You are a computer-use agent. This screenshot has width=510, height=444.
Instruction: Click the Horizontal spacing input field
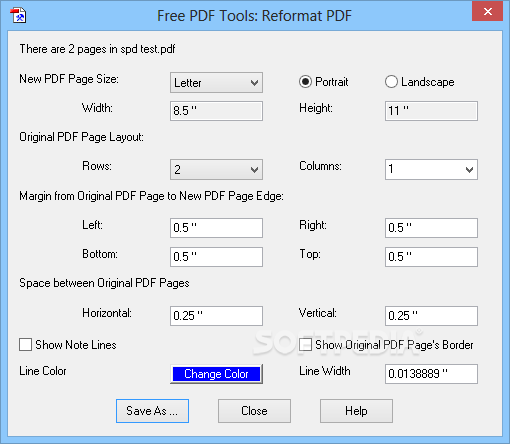point(216,316)
